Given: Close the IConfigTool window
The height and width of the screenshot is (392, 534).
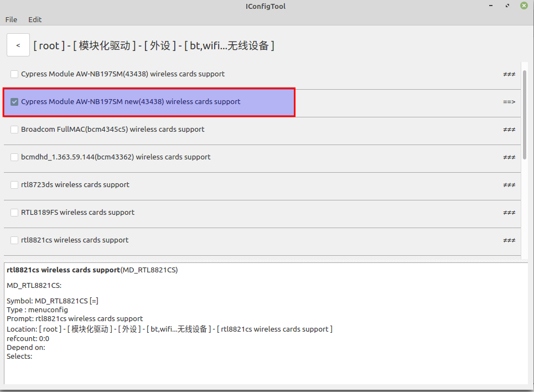Looking at the screenshot, I should click(x=524, y=6).
